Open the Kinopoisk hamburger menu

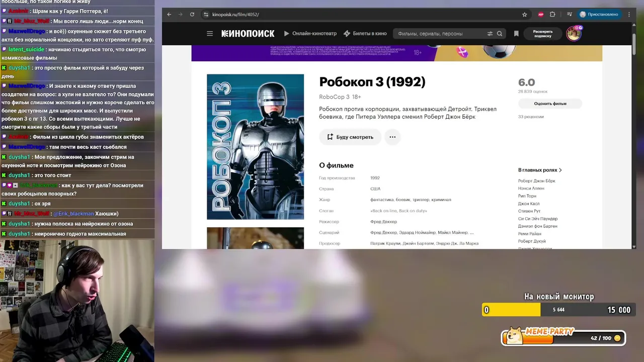210,34
